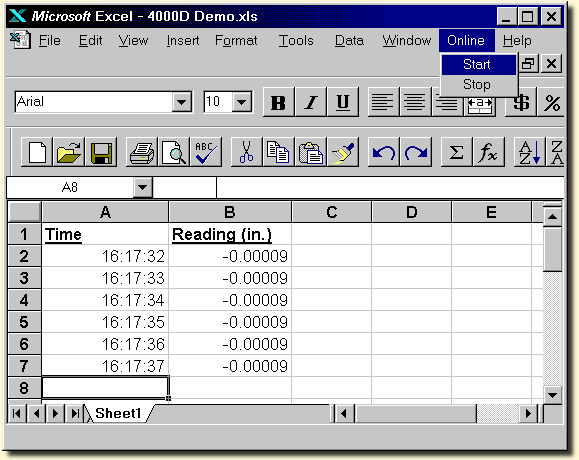Open the Edit menu
The height and width of the screenshot is (460, 579).
click(x=90, y=40)
